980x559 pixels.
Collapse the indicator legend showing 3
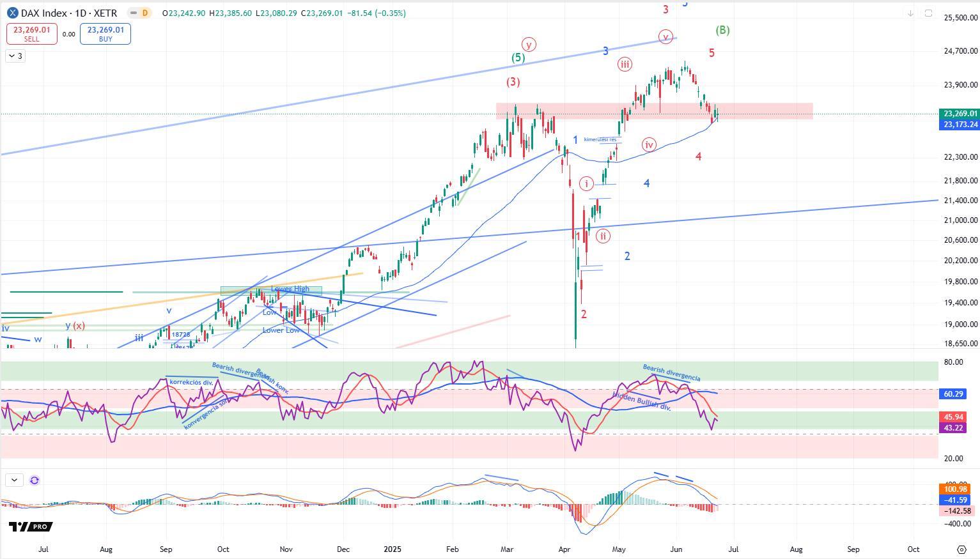tap(15, 56)
